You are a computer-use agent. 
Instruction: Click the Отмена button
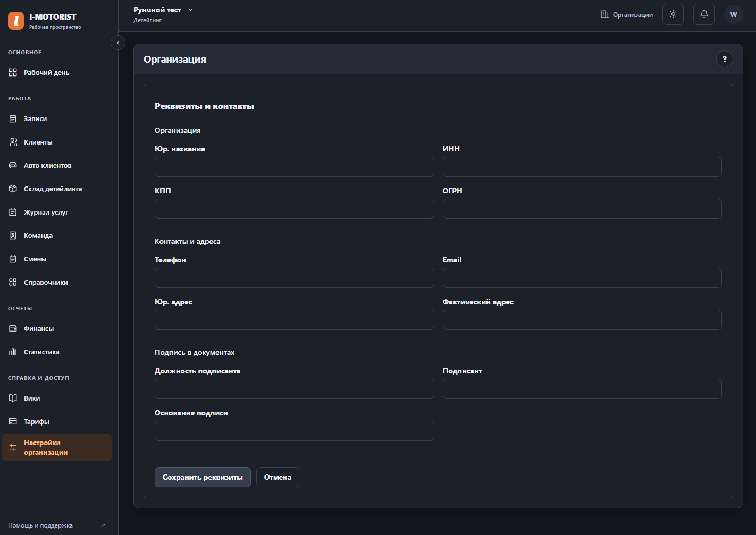click(x=278, y=477)
